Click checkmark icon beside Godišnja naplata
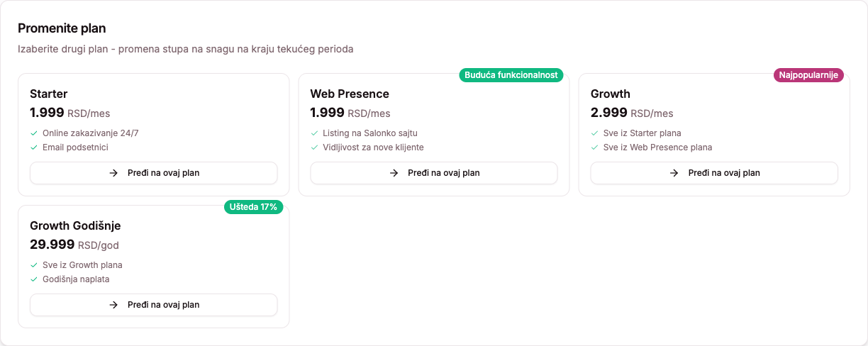This screenshot has width=868, height=346. click(x=34, y=279)
